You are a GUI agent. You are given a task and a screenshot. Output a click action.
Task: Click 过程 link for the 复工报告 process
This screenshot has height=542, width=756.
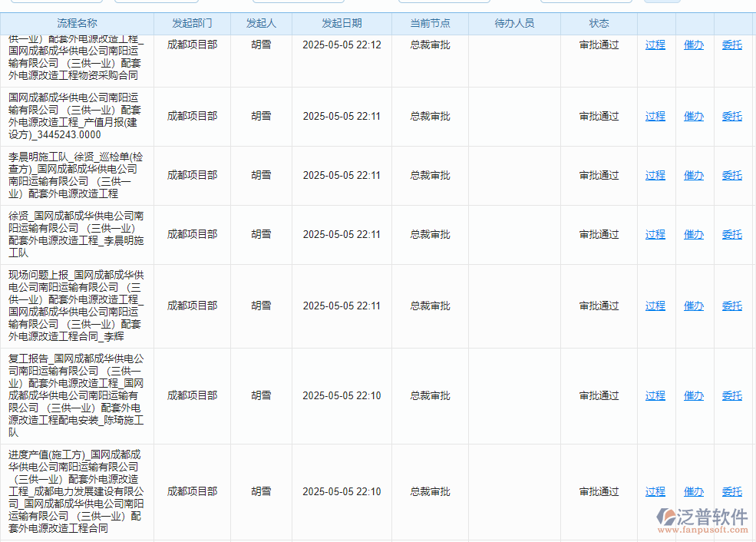pyautogui.click(x=655, y=395)
